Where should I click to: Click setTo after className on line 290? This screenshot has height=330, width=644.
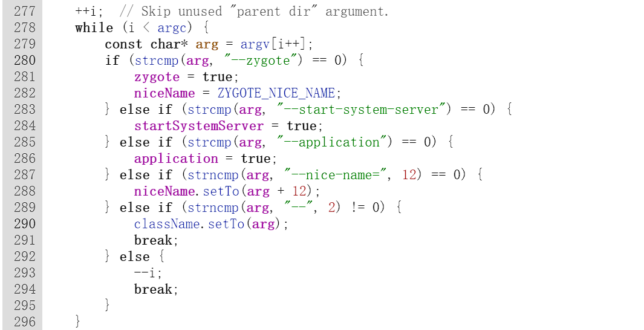(226, 224)
